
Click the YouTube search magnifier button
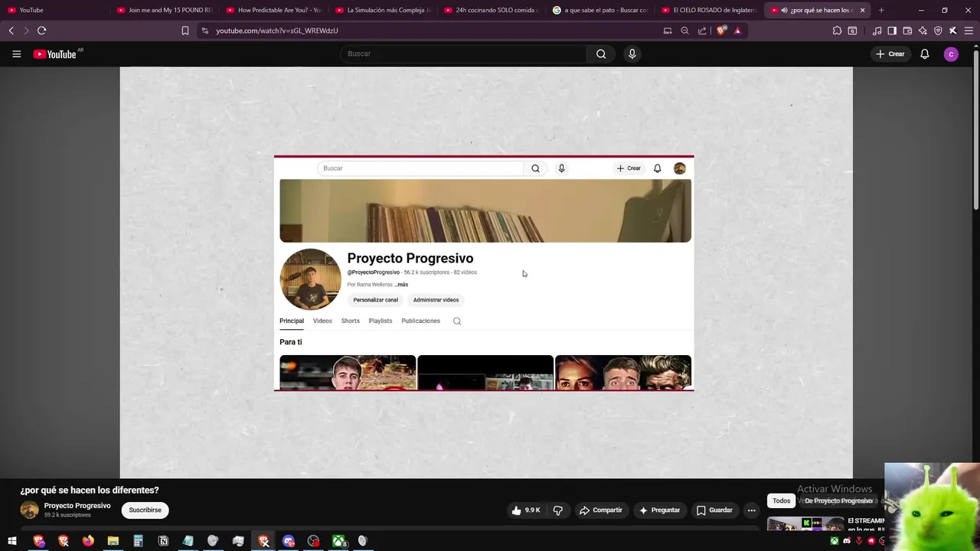[601, 54]
